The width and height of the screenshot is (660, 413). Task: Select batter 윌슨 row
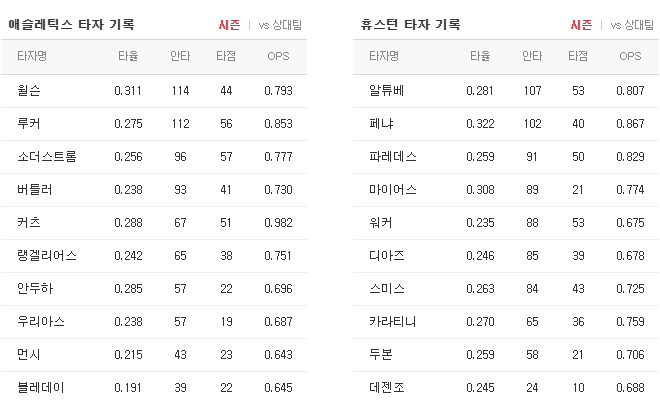tap(154, 91)
